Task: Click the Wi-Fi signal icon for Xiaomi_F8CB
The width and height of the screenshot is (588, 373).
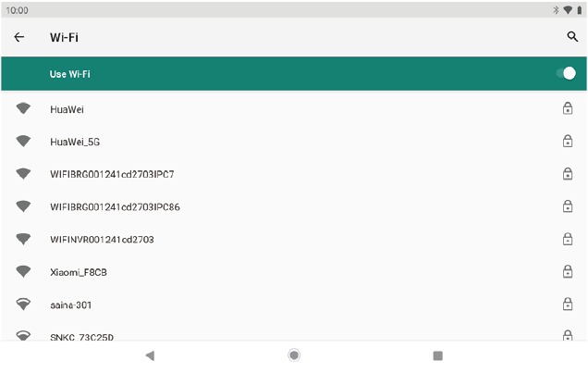Action: pyautogui.click(x=23, y=271)
